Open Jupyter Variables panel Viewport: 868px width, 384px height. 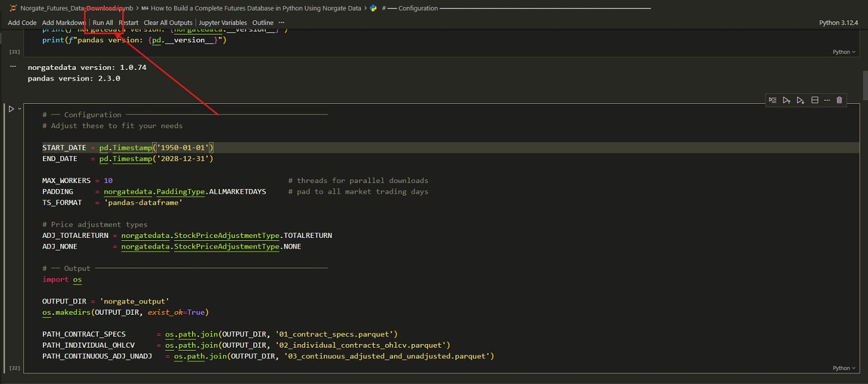pos(223,23)
